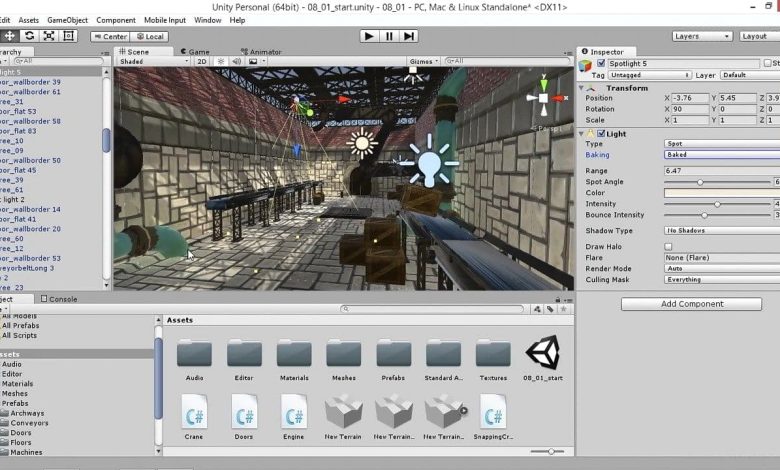The image size is (780, 470).
Task: Open the Render Mode Auto dropdown
Action: coord(722,269)
